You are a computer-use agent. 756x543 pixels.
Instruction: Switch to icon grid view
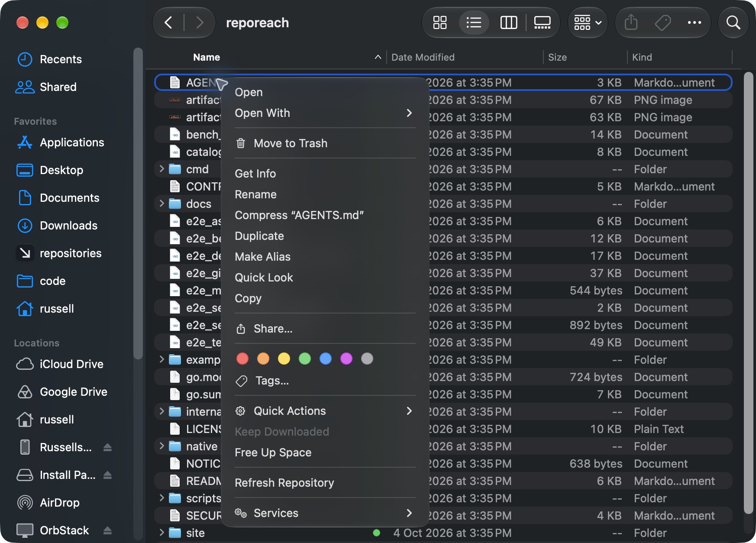tap(440, 23)
